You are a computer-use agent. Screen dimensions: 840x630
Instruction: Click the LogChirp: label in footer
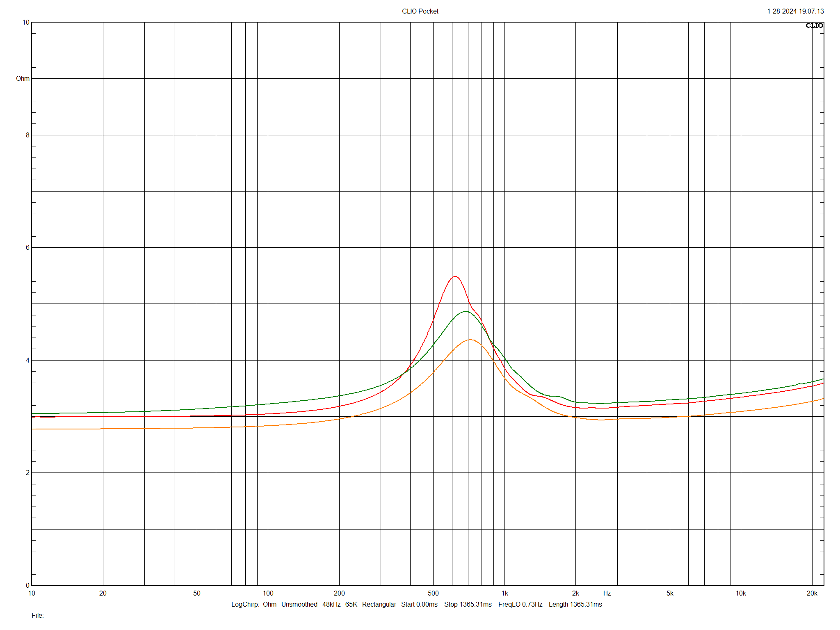point(245,604)
